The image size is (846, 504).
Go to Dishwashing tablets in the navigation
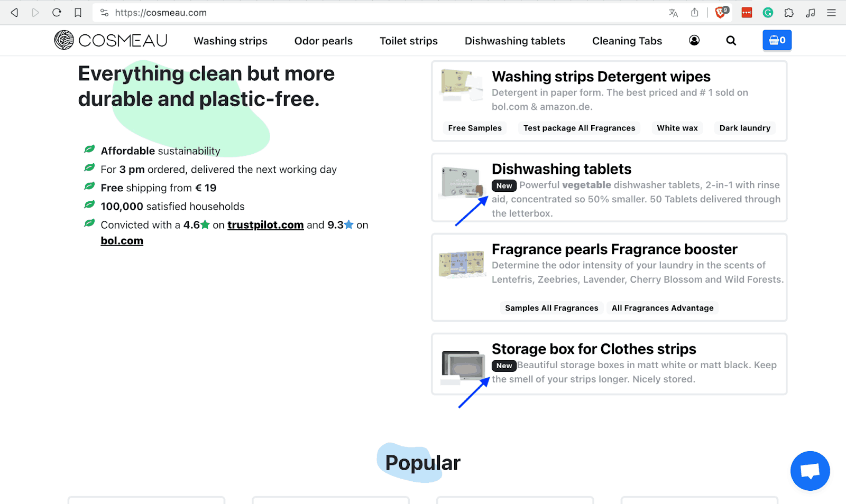[514, 41]
